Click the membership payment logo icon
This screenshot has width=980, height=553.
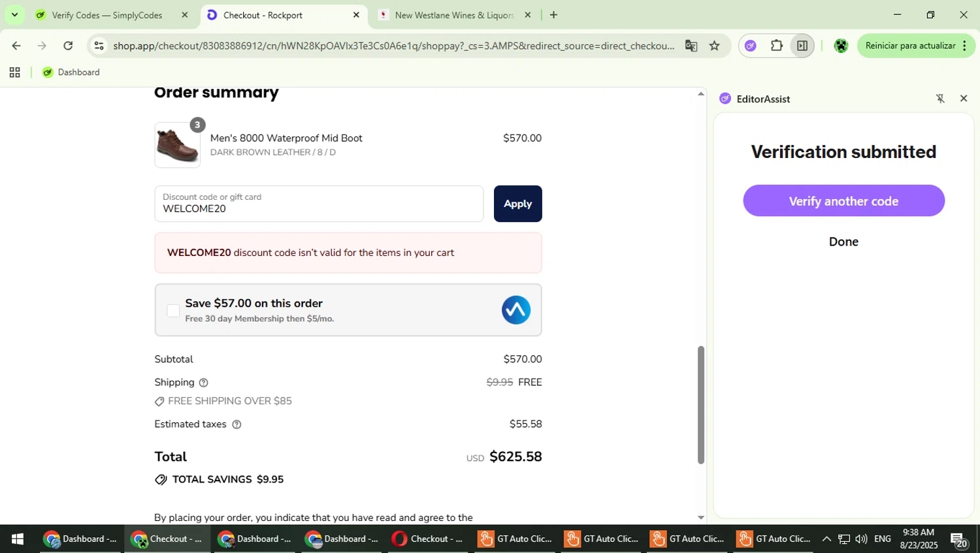click(x=515, y=309)
